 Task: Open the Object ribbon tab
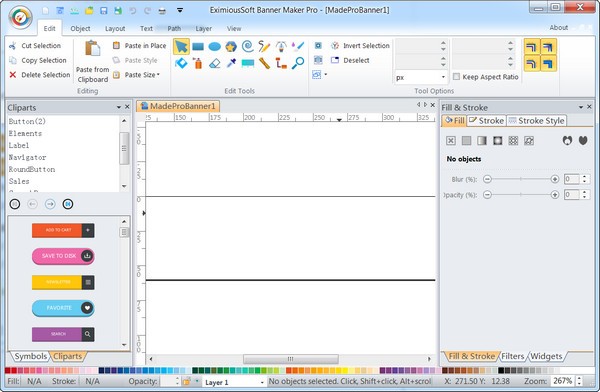tap(80, 28)
